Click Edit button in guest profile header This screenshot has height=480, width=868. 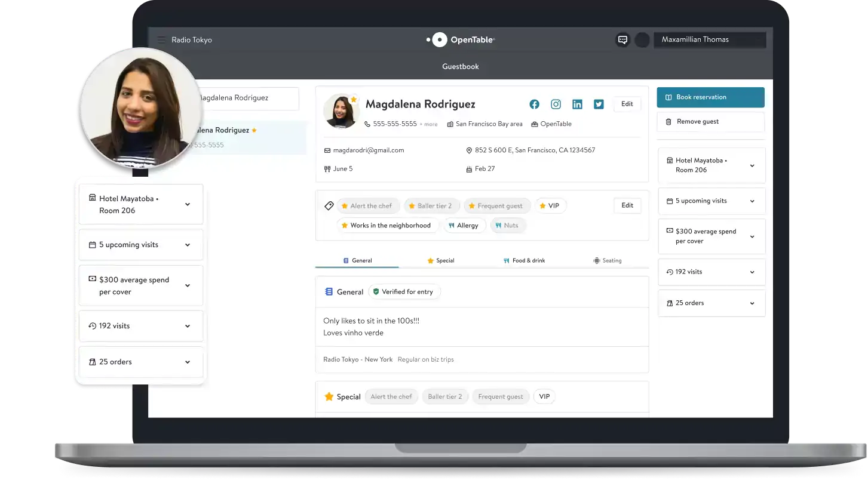coord(627,104)
